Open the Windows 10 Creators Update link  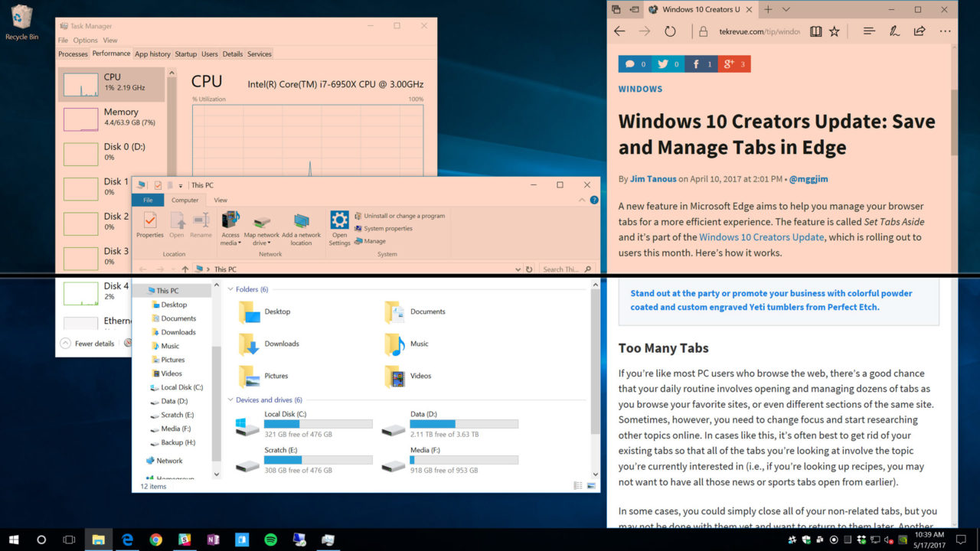(761, 237)
